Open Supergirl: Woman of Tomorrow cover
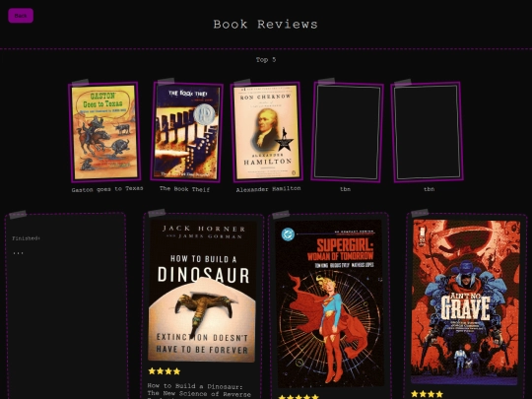Screen dimensions: 532x399 pos(329,303)
